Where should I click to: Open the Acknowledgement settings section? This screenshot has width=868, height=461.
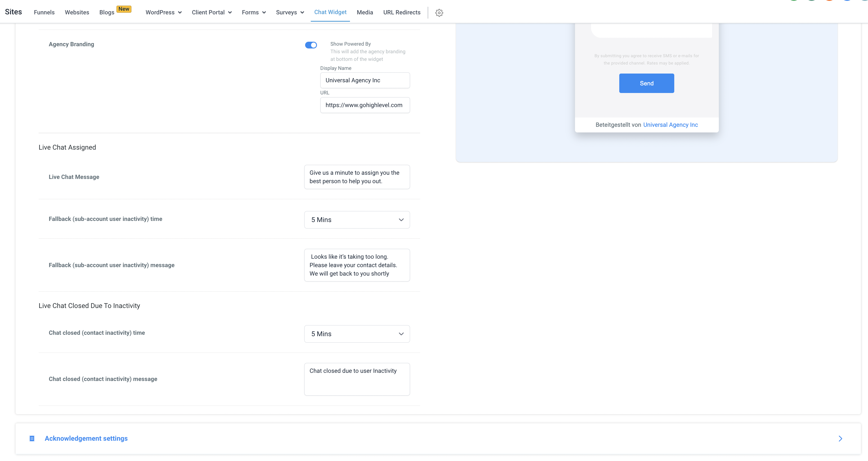point(438,438)
